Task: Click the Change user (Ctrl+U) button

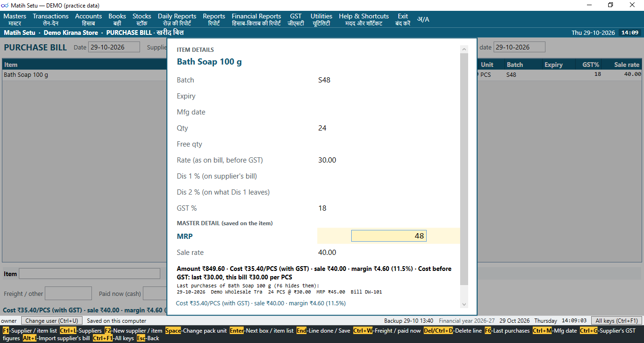Action: tap(52, 321)
